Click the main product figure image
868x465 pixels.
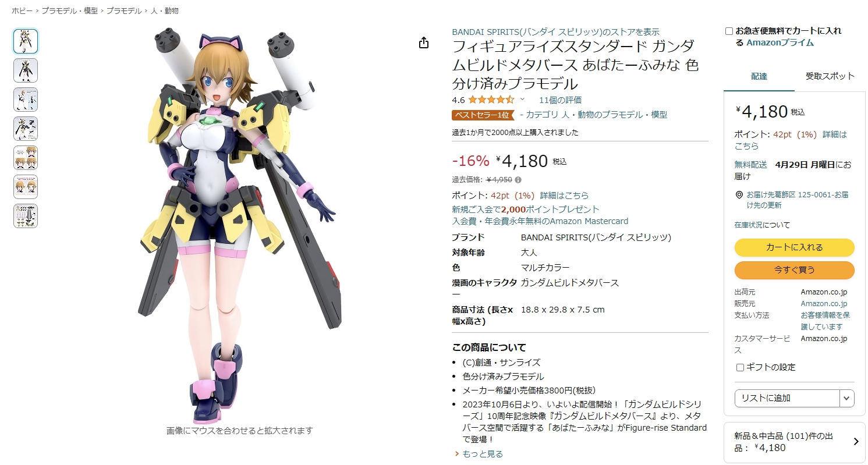(x=240, y=227)
